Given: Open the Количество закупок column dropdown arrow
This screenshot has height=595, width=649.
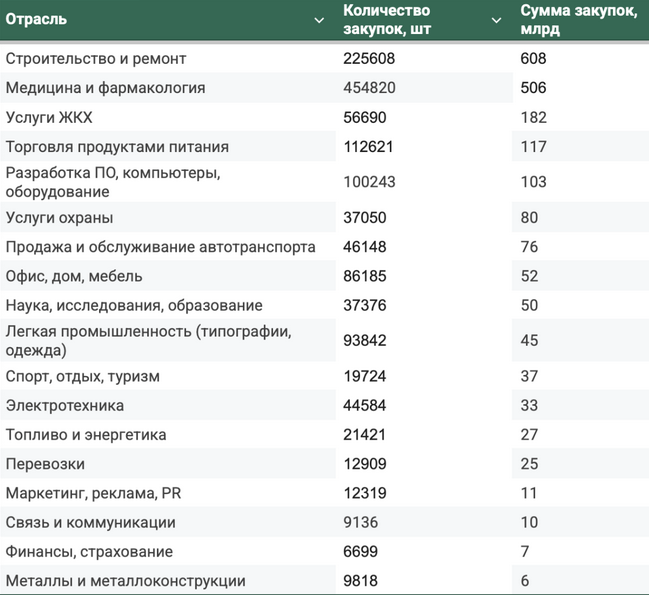Looking at the screenshot, I should click(x=496, y=20).
